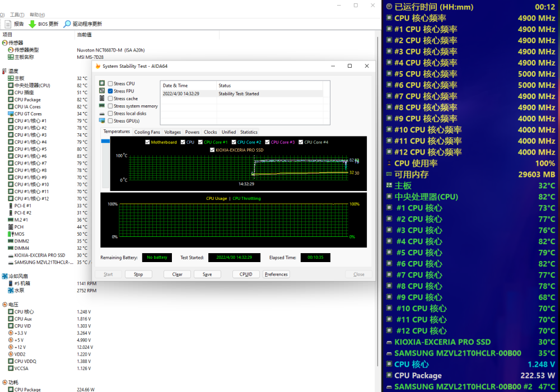Hide the CPU Core #3 graph line
Screen dimensions: 560x392
pyautogui.click(x=267, y=142)
